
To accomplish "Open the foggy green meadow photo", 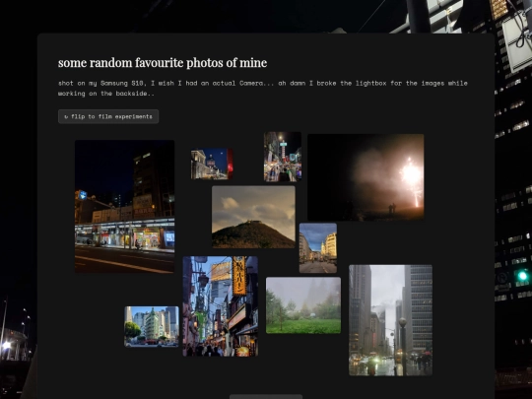I will (x=303, y=305).
